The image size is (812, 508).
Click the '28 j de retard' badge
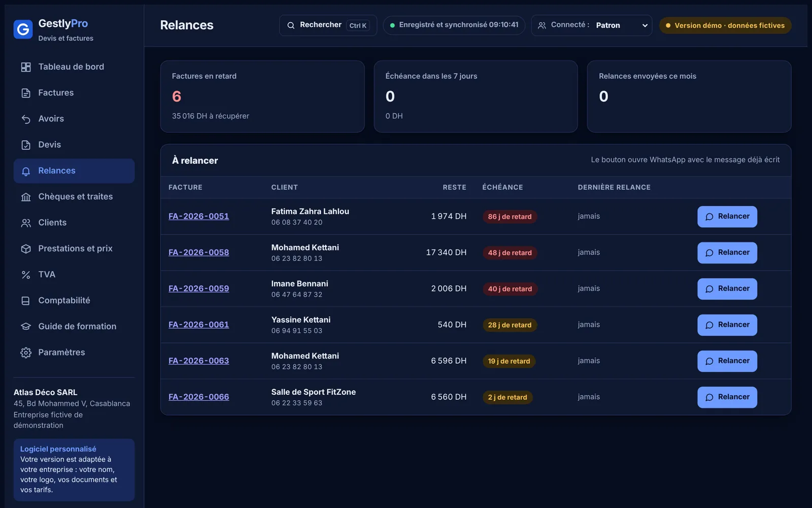[510, 325]
